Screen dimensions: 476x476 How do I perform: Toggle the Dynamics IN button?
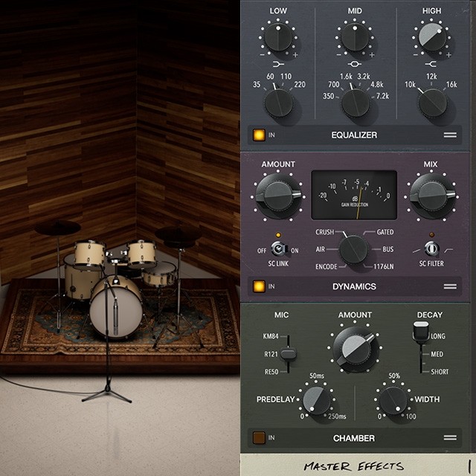[259, 286]
